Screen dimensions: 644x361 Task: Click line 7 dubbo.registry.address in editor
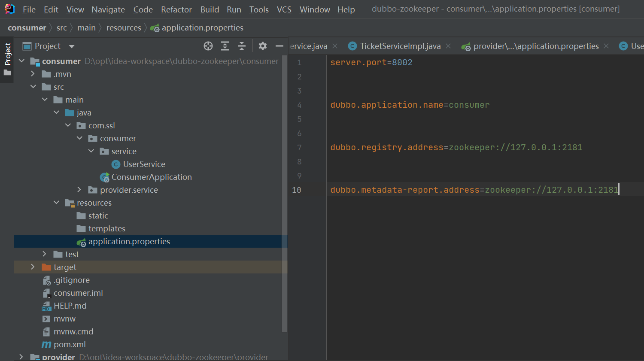(x=456, y=147)
